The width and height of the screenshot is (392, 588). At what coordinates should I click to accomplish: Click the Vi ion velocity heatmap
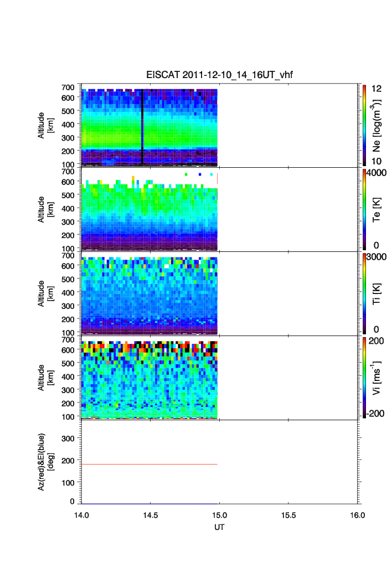coord(149,379)
